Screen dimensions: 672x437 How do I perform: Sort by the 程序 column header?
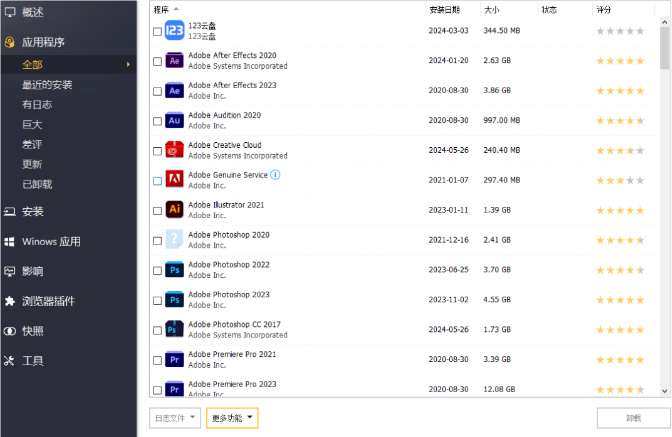coord(161,9)
